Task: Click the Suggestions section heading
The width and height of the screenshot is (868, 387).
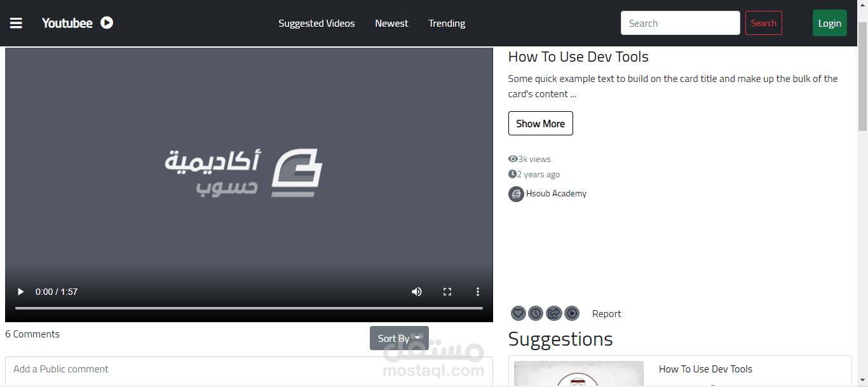Action: (x=560, y=339)
